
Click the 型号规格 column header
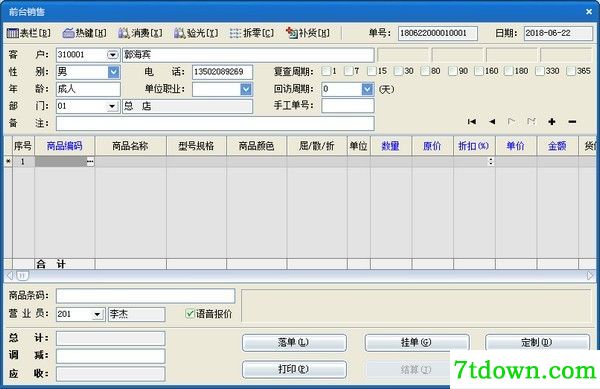196,146
